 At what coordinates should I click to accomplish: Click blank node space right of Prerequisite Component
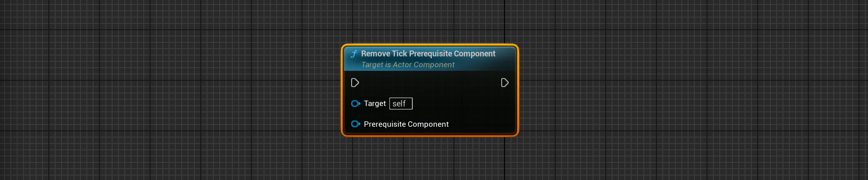tap(481, 124)
